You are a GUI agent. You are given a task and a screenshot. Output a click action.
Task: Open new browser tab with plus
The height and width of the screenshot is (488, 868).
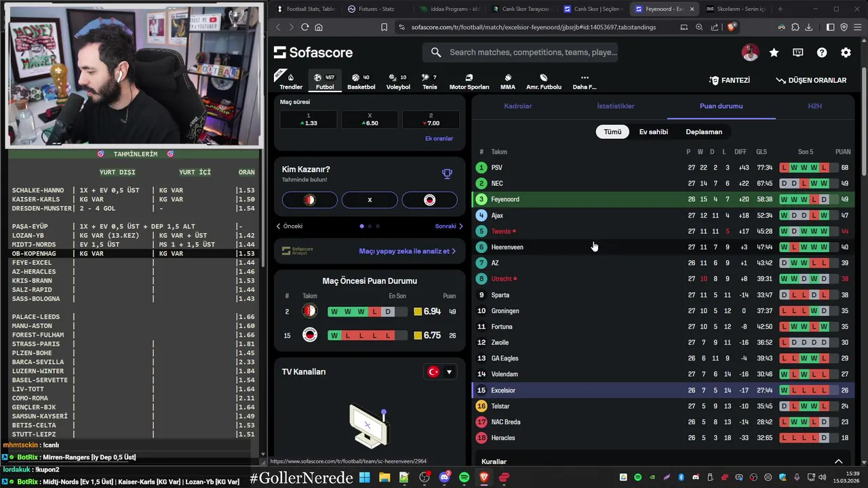tap(780, 9)
